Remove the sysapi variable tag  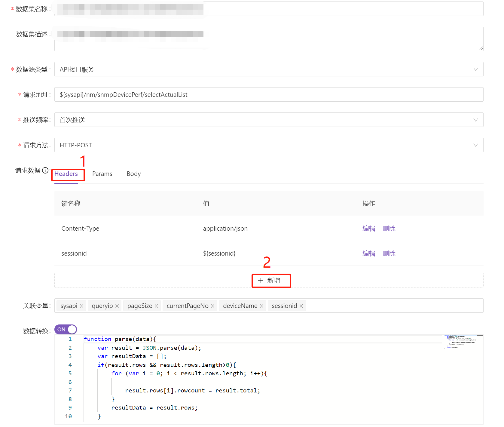(81, 306)
